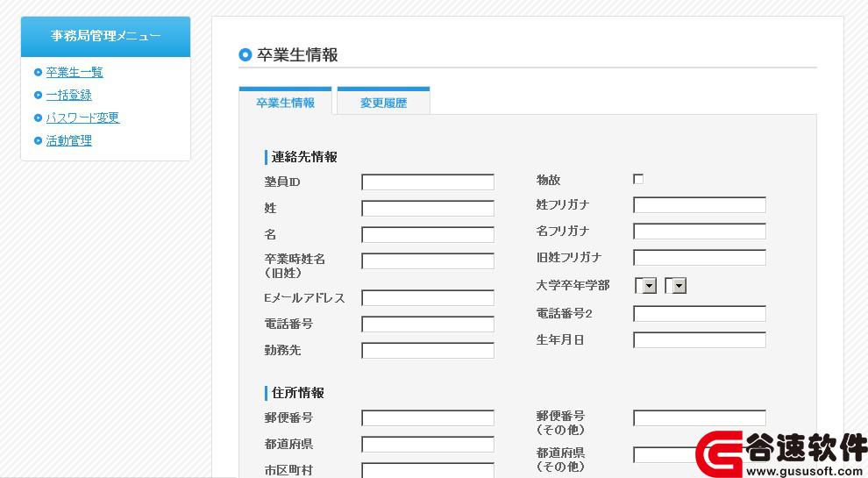Image resolution: width=868 pixels, height=478 pixels.
Task: Click the 生年月日 input field
Action: (699, 340)
